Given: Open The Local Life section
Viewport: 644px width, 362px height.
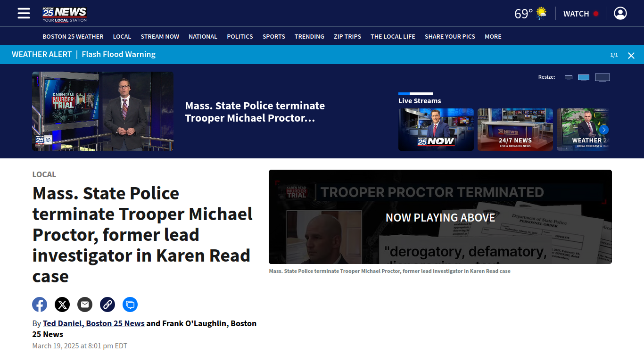Looking at the screenshot, I should 393,36.
